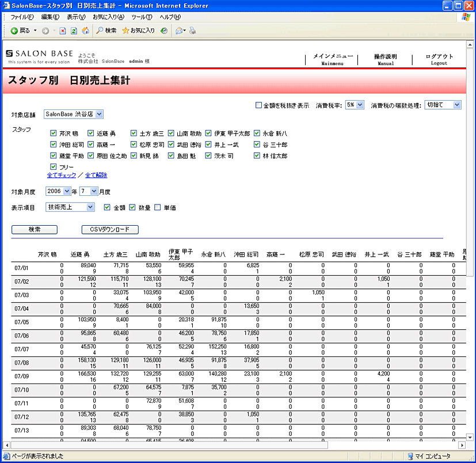This screenshot has width=476, height=463.
Task: Open the month 7 dropdown
Action: pyautogui.click(x=89, y=191)
